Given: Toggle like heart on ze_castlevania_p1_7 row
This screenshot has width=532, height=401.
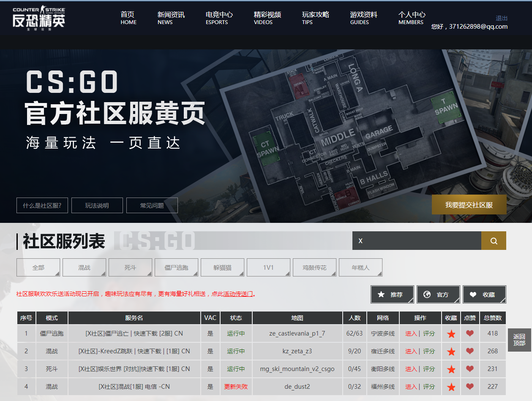Looking at the screenshot, I should [469, 333].
